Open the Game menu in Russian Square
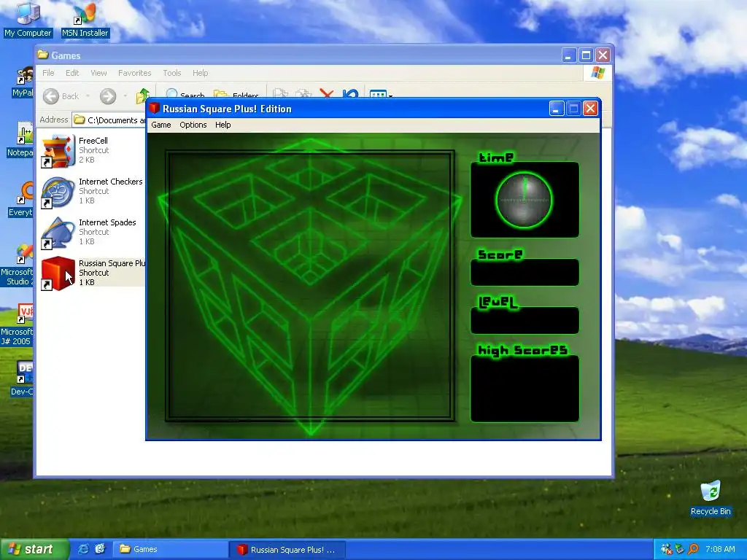 (161, 125)
